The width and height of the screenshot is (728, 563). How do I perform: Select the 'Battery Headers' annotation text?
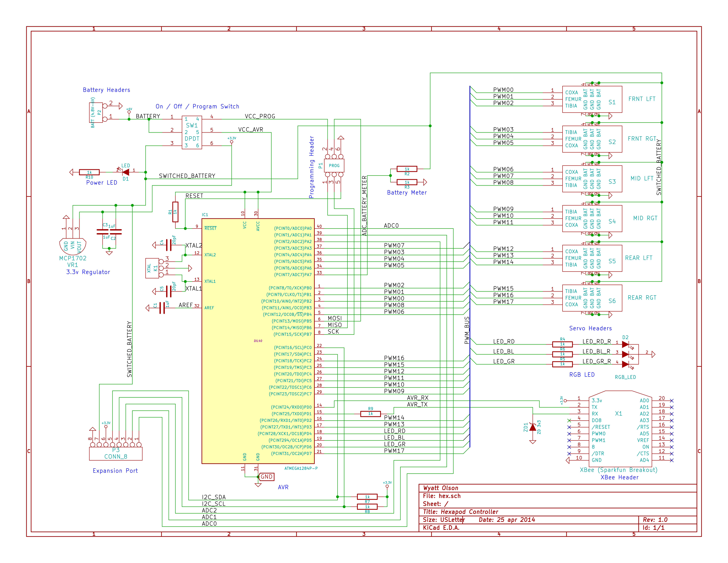click(106, 90)
